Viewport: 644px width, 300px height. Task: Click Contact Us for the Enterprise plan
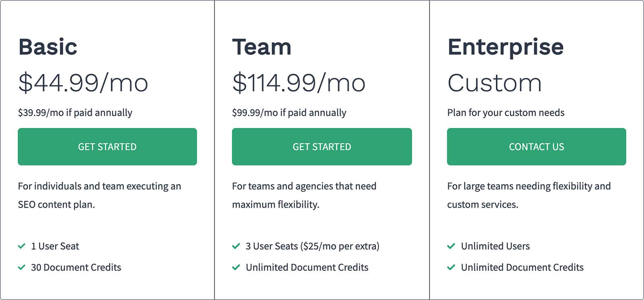point(537,147)
